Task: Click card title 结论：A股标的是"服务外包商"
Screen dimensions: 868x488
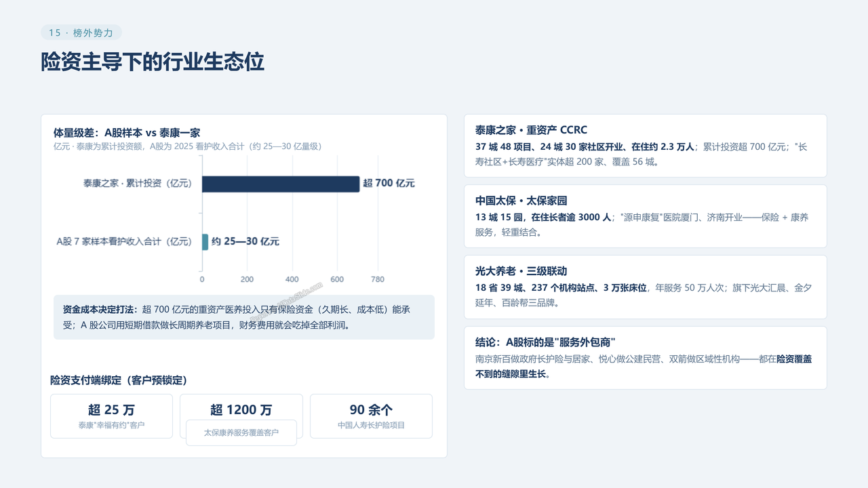Action: (x=545, y=342)
